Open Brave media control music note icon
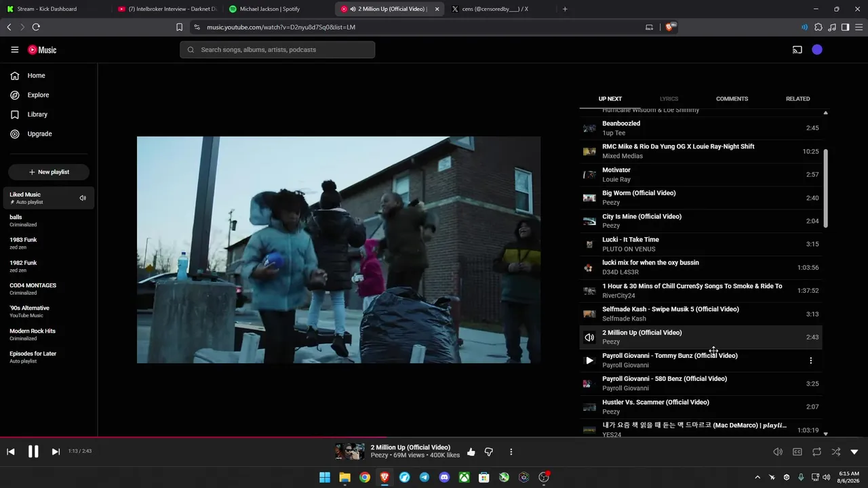 (832, 27)
